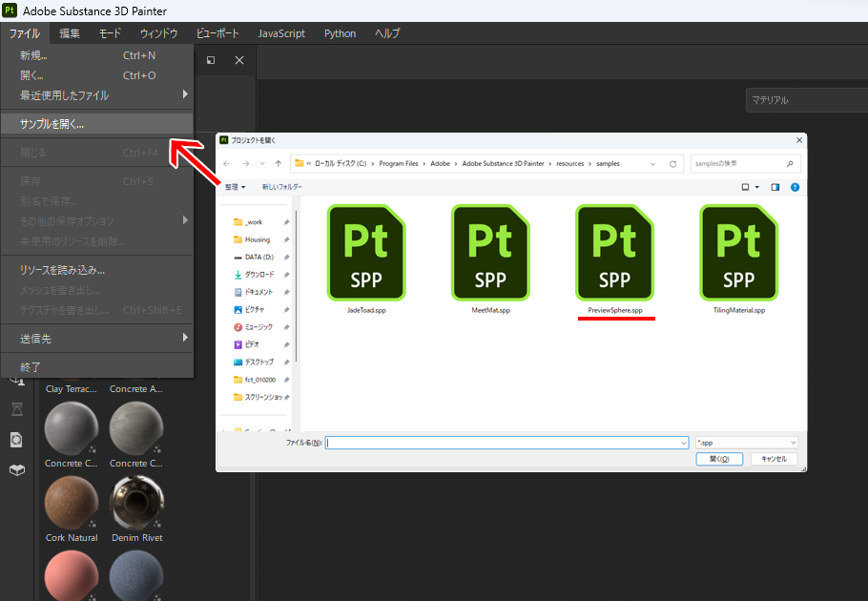This screenshot has width=868, height=601.
Task: Navigate up one folder level
Action: click(x=279, y=164)
